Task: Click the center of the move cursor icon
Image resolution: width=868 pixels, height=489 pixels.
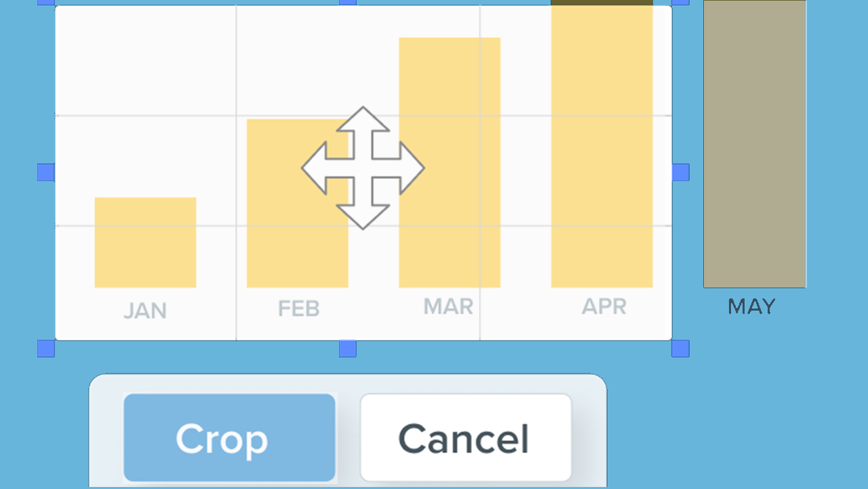Action: (364, 167)
